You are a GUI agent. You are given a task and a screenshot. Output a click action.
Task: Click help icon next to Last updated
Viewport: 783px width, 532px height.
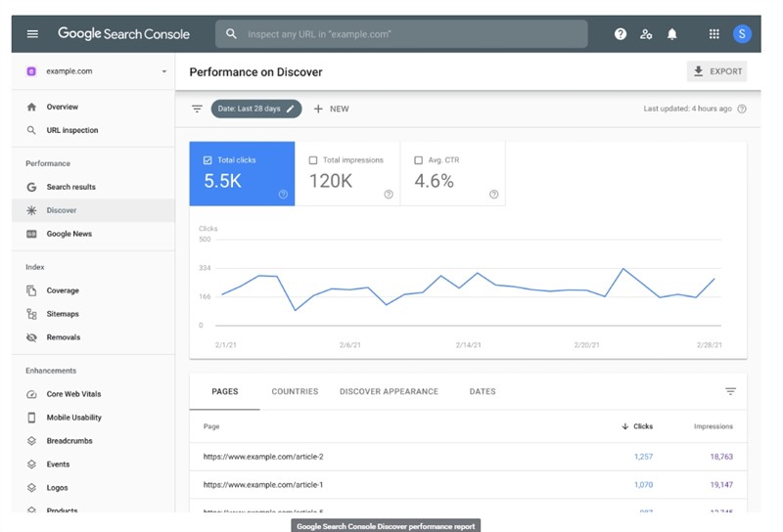click(x=742, y=109)
